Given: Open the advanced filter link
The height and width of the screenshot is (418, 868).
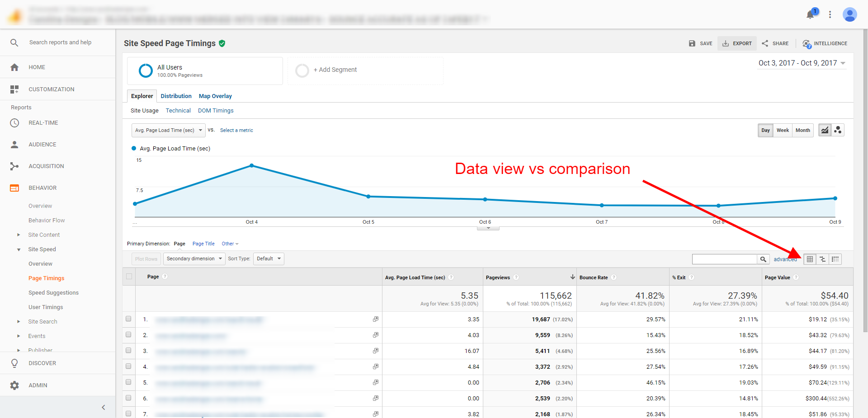Looking at the screenshot, I should point(785,259).
